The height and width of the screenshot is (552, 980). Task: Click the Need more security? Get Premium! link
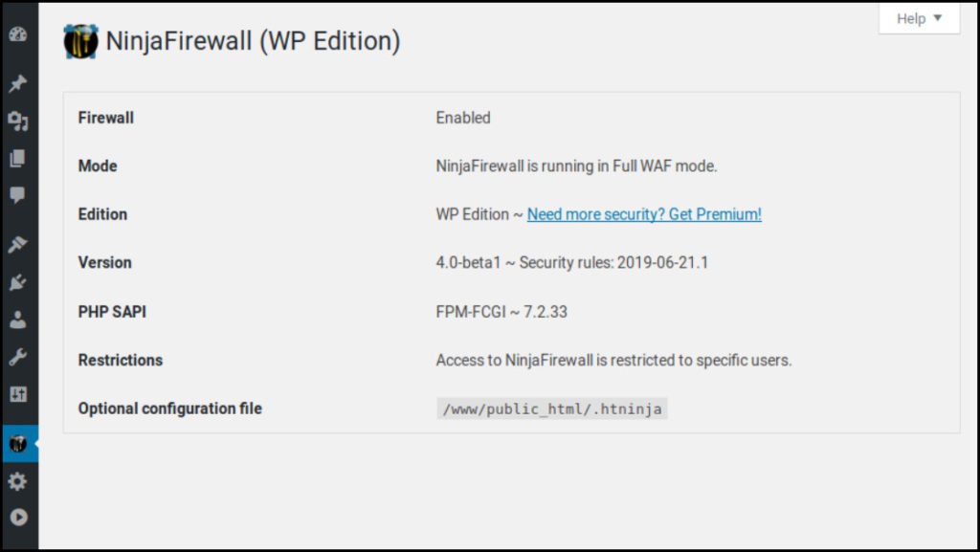pos(644,214)
